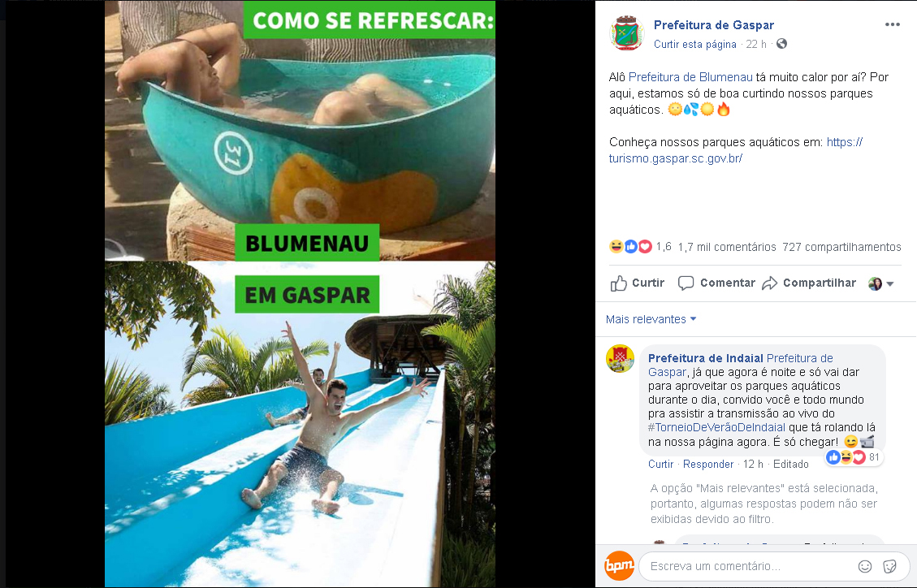Click the Prefeitura de Blumenau mention
Image resolution: width=917 pixels, height=588 pixels.
click(690, 77)
